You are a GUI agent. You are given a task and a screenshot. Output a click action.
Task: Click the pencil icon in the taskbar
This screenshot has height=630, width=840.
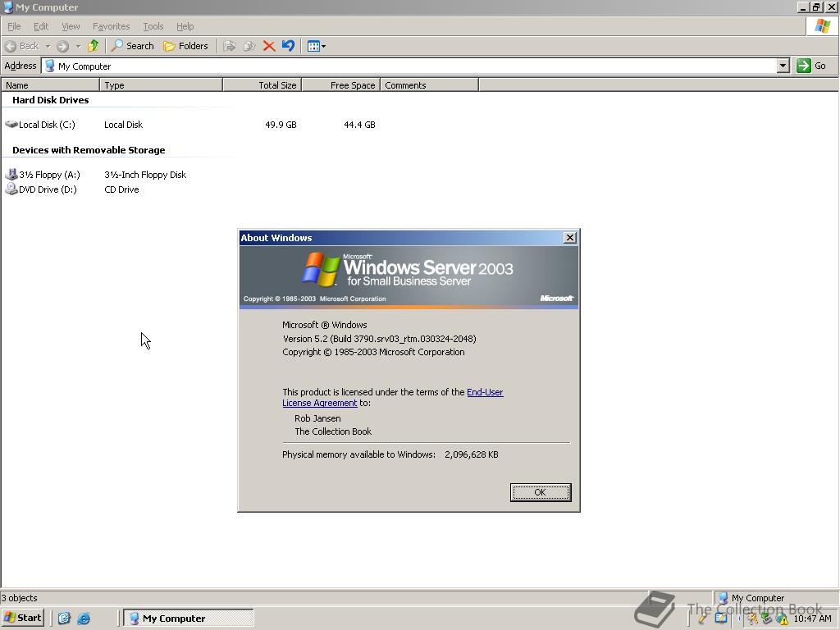pos(702,619)
